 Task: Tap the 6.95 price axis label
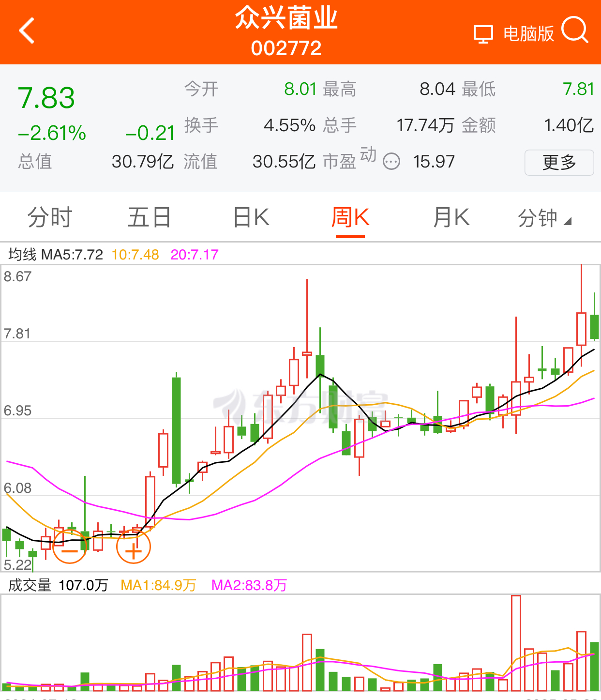point(17,411)
